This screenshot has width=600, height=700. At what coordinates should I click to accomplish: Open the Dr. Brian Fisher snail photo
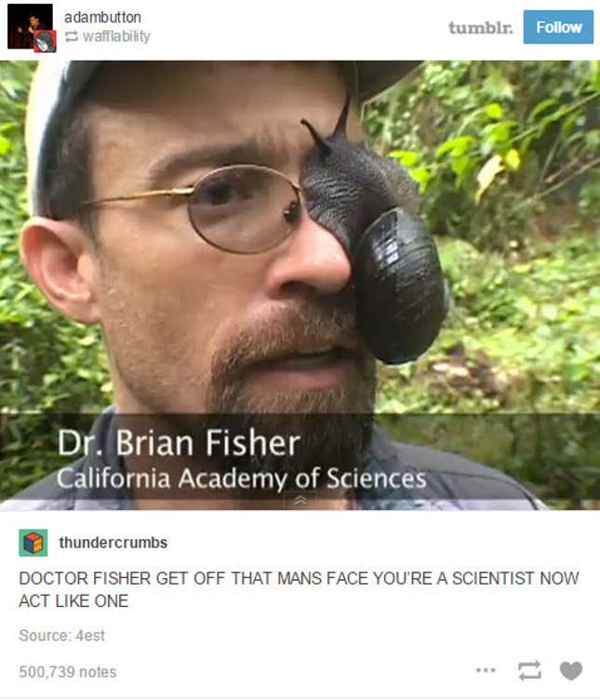(x=300, y=285)
